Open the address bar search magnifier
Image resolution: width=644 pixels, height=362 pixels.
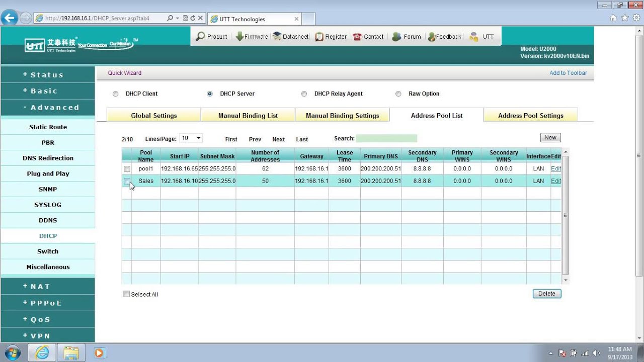point(170,18)
